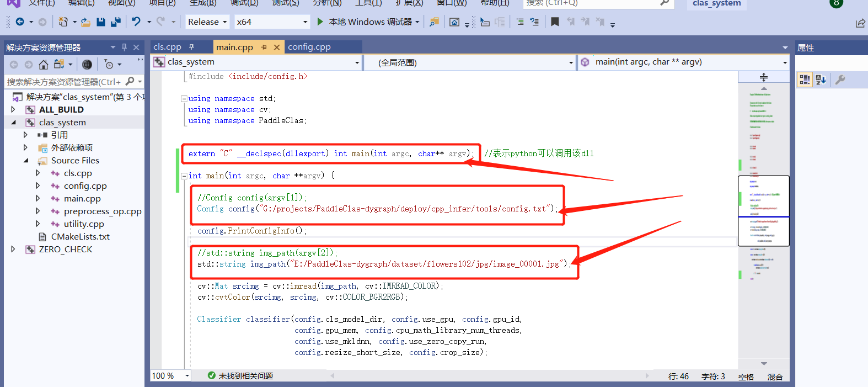The width and height of the screenshot is (868, 387).
Task: Open the 100 % zoom level dropdown
Action: [171, 376]
